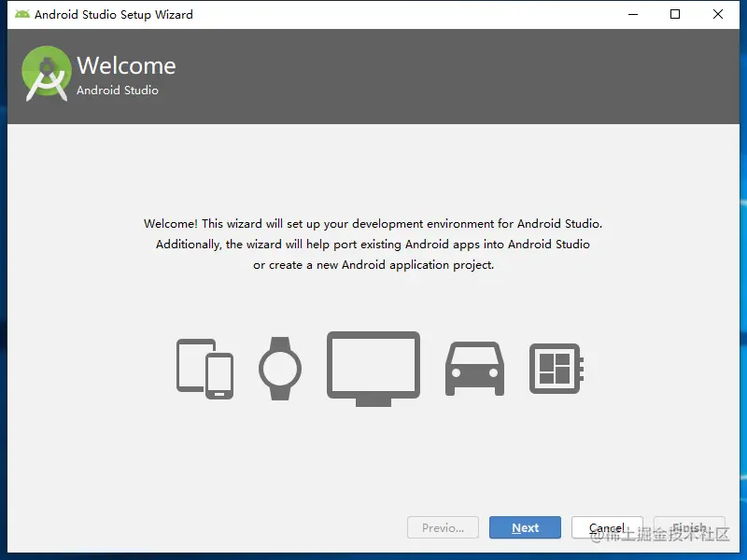Image resolution: width=747 pixels, height=560 pixels.
Task: Click the circuit board things icon
Action: [x=557, y=369]
